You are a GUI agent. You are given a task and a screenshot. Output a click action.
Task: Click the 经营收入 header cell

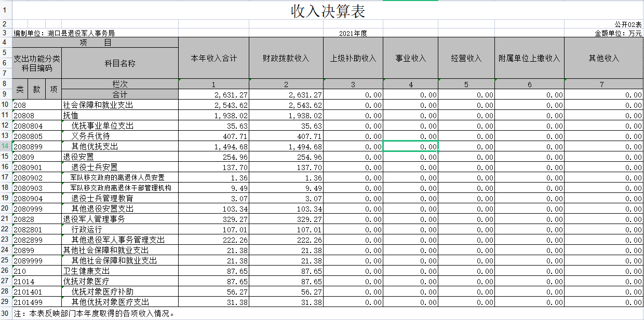click(466, 58)
